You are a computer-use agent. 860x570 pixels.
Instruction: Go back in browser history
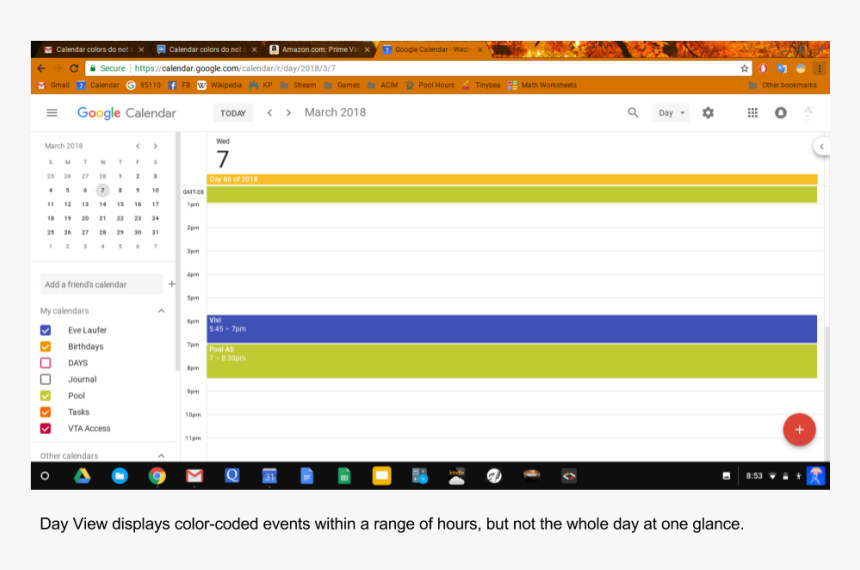click(42, 69)
